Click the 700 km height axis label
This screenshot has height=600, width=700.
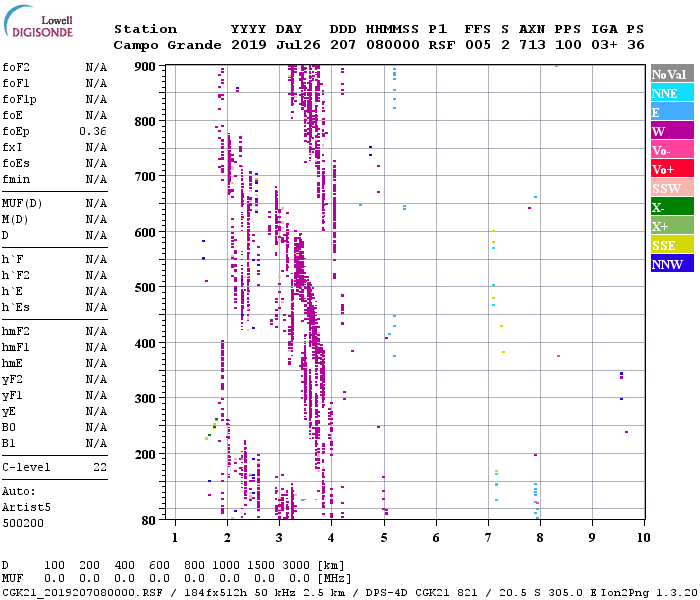(x=145, y=177)
